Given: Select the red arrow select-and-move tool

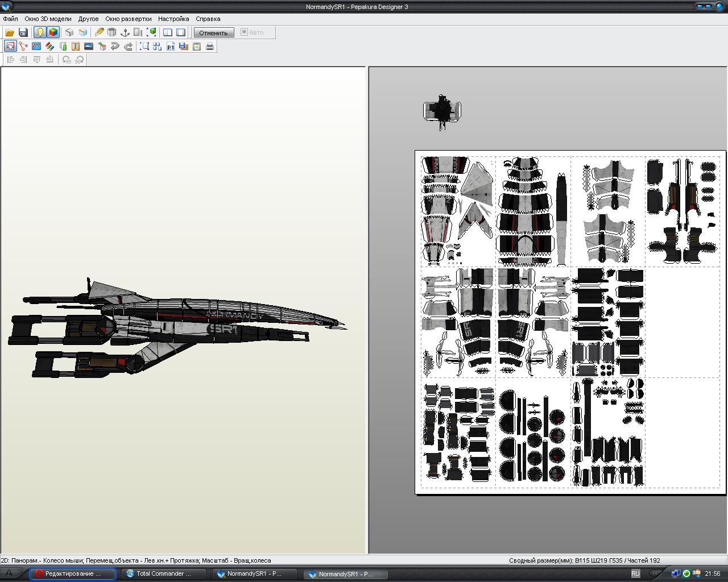Looking at the screenshot, I should (x=10, y=46).
